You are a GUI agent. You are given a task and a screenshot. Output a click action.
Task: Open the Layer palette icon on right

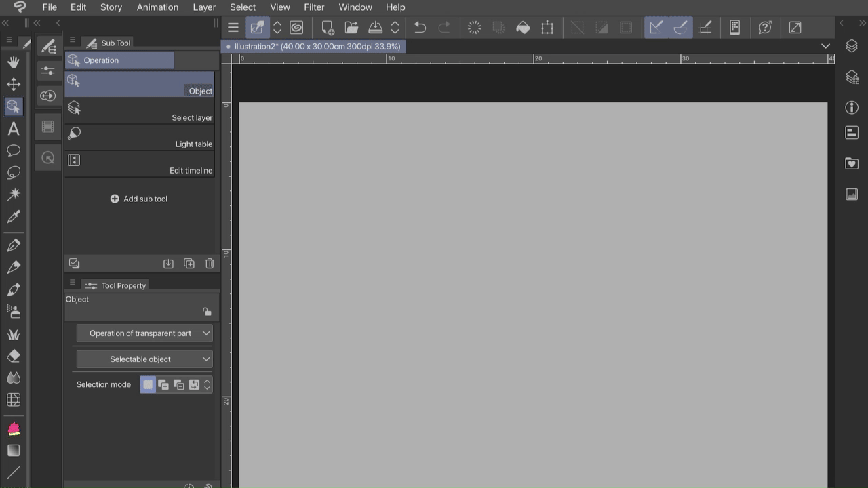tap(852, 46)
